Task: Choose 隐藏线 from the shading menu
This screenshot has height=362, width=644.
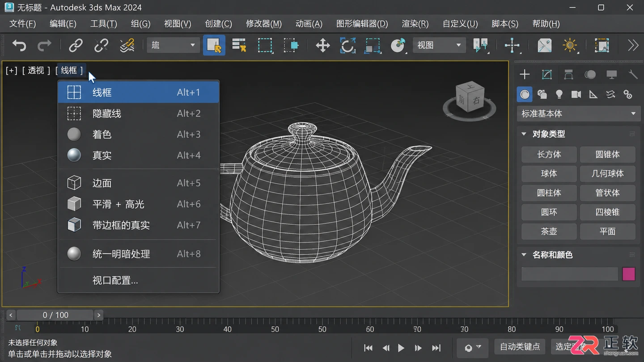Action: (x=139, y=114)
